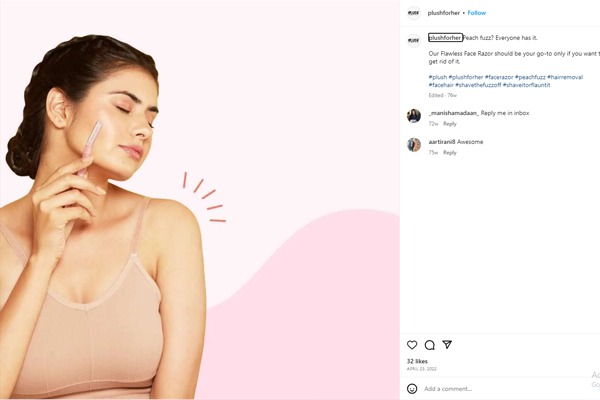
Task: Open aartirani8 profile picture
Action: point(413,145)
